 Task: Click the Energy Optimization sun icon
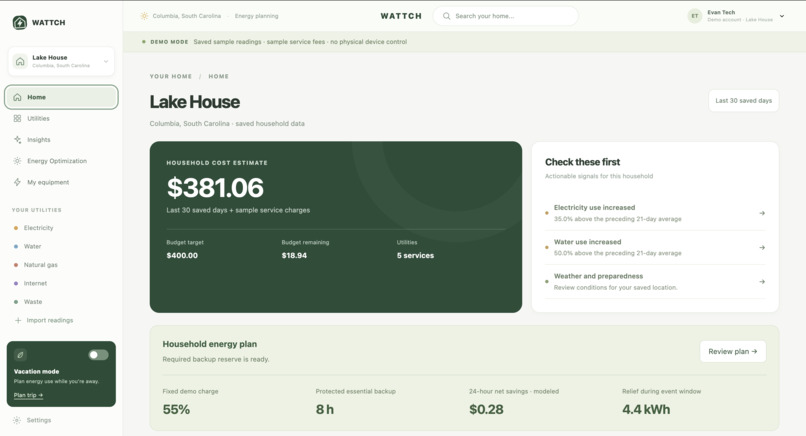coord(17,161)
